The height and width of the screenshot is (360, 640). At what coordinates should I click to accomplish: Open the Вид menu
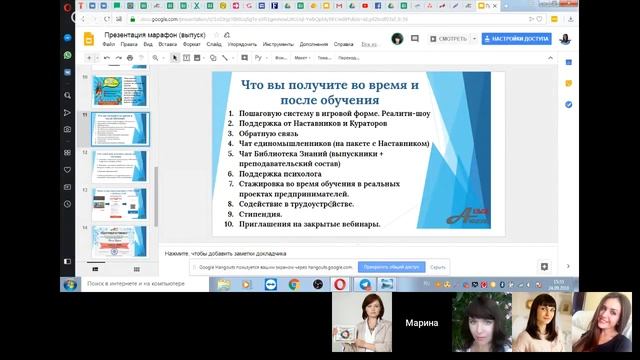tap(148, 44)
